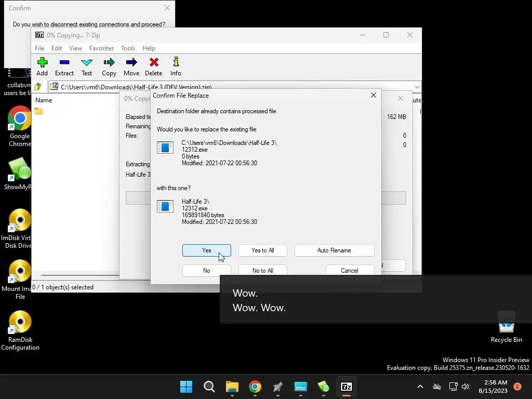Open the View menu in 7-Zip
This screenshot has width=532, height=399.
(75, 48)
